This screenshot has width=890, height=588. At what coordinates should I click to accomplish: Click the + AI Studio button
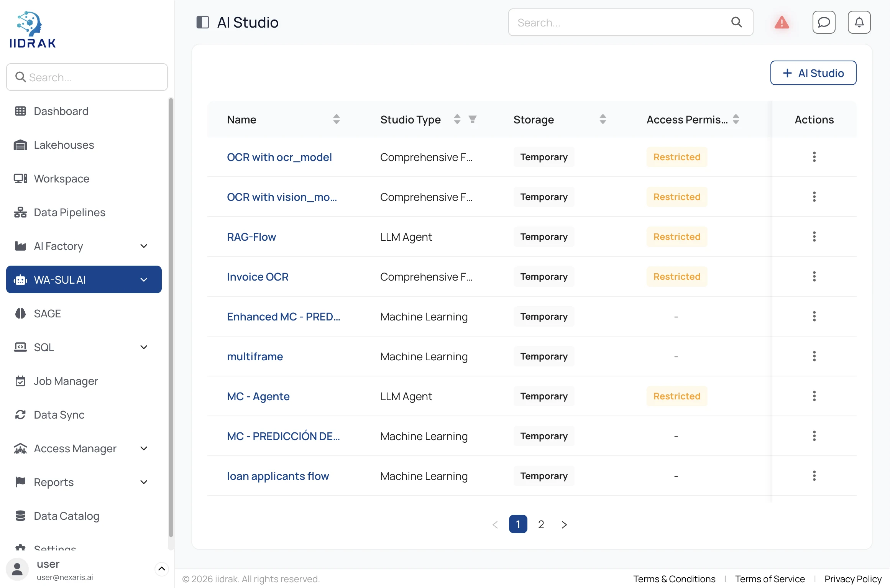point(813,73)
